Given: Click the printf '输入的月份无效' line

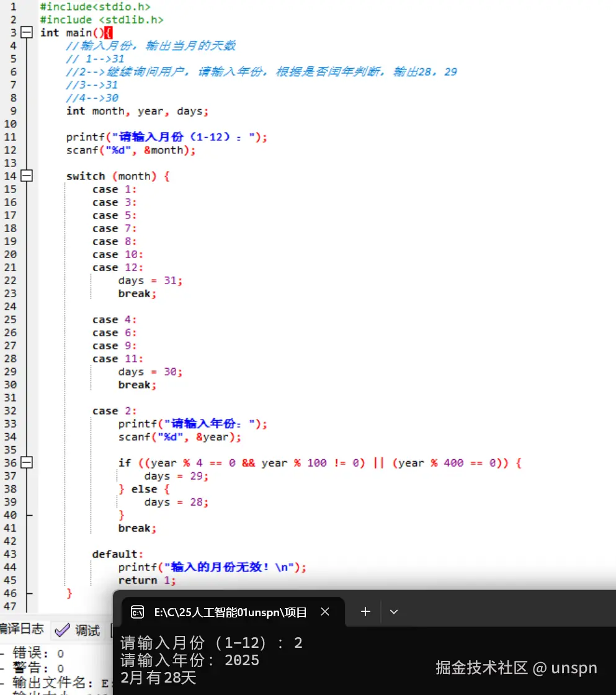Looking at the screenshot, I should tap(212, 567).
